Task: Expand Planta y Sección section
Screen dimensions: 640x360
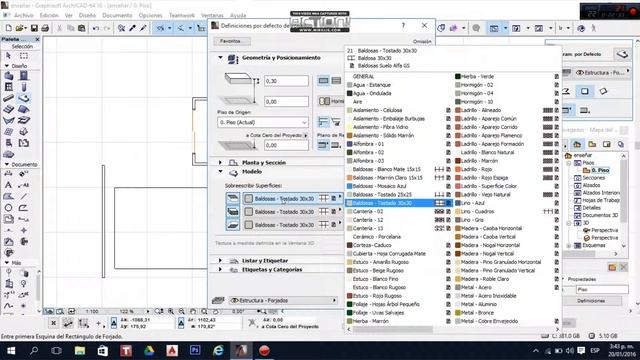Action: click(220, 162)
